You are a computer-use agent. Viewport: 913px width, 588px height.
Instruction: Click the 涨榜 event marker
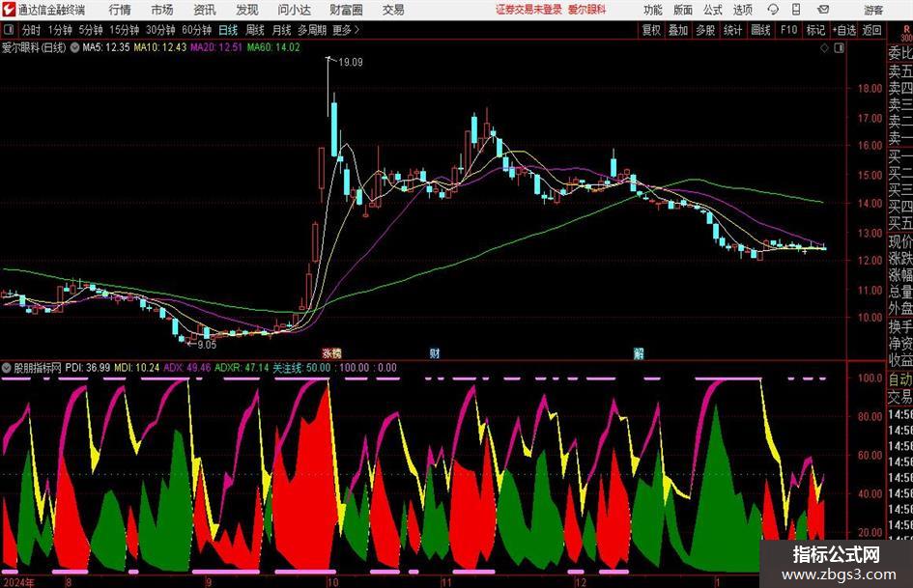[x=332, y=353]
